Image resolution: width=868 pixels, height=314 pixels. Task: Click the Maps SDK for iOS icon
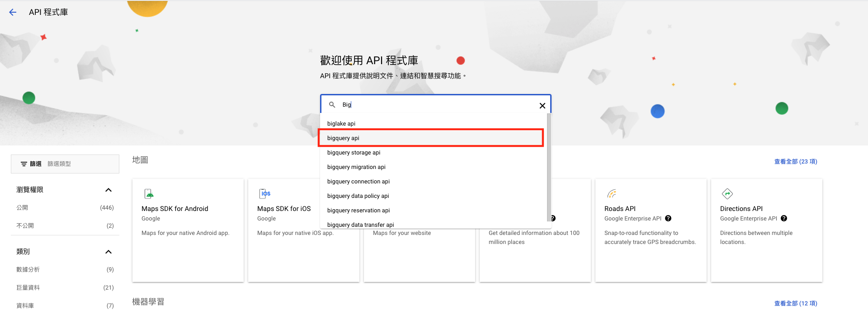[265, 194]
